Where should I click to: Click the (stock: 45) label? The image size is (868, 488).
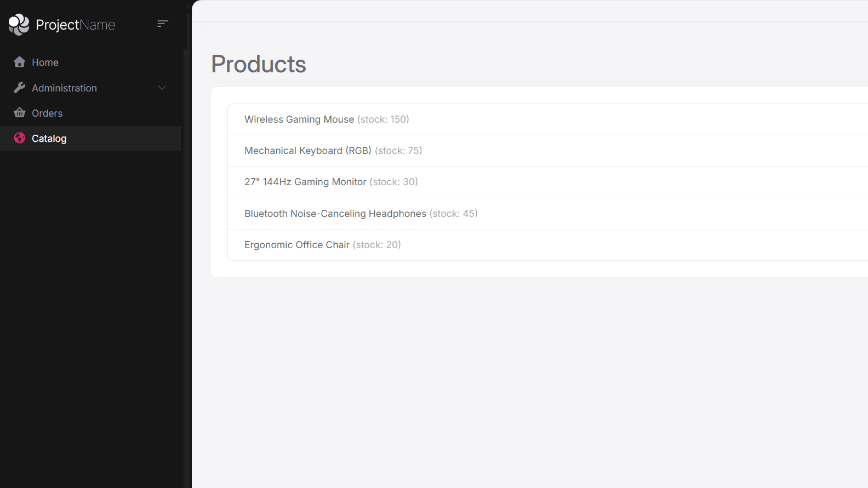(453, 214)
